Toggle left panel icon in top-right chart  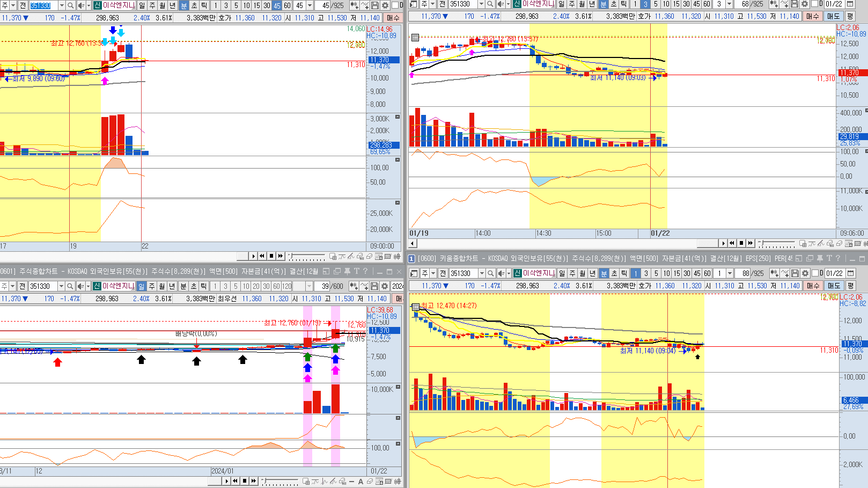pyautogui.click(x=414, y=4)
